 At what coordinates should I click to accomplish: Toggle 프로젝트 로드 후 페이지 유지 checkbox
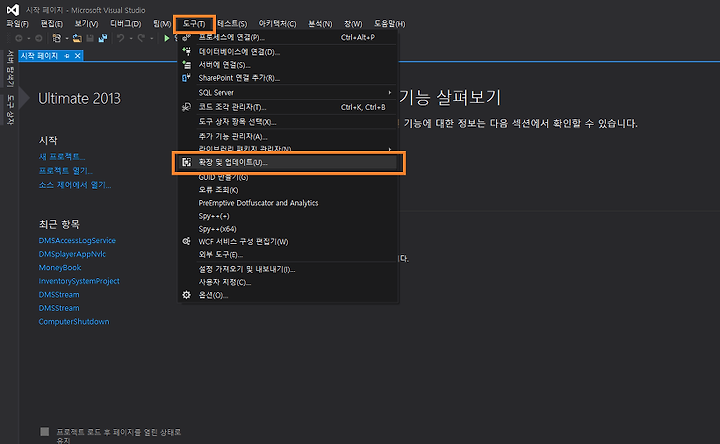(x=45, y=432)
